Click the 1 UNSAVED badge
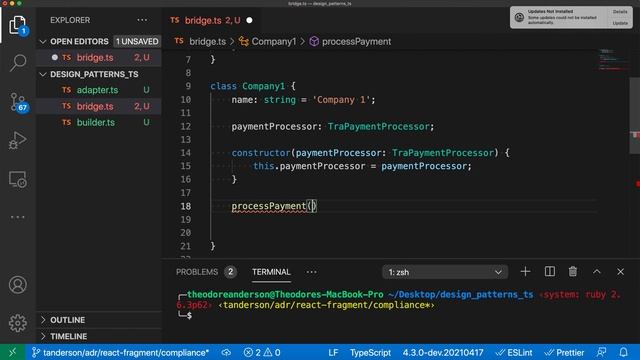Image resolution: width=640 pixels, height=360 pixels. [137, 42]
